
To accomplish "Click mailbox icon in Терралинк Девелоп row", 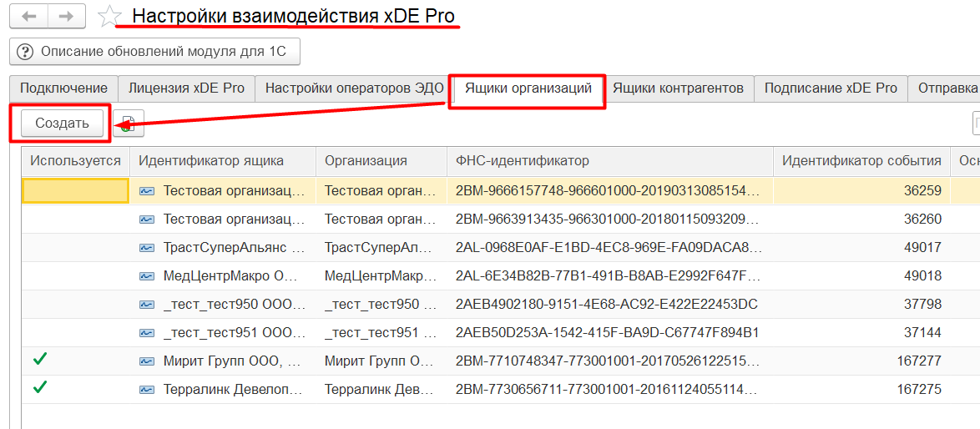I will click(147, 390).
